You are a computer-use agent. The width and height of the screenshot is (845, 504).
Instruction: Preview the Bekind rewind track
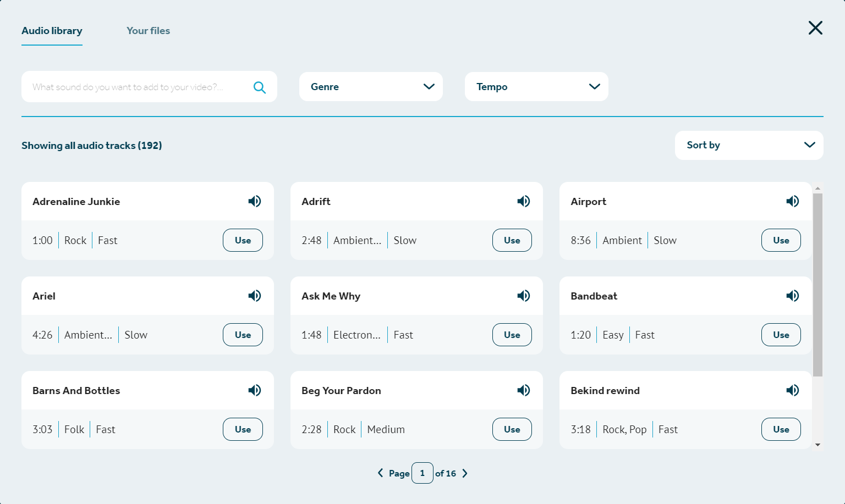click(x=792, y=390)
